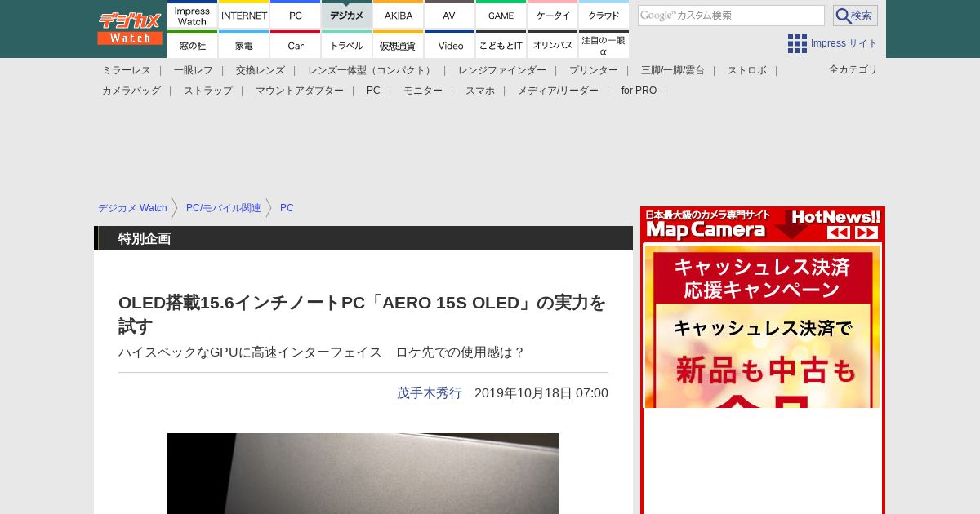
Task: Click the 特別企画 section header
Action: coord(363,238)
